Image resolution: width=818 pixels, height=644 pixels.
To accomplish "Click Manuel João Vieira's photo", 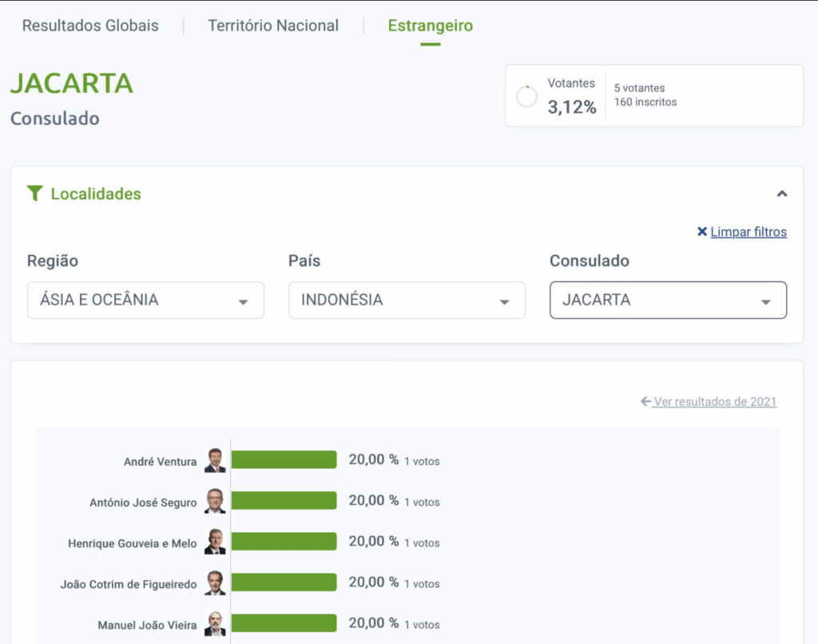I will 214,623.
